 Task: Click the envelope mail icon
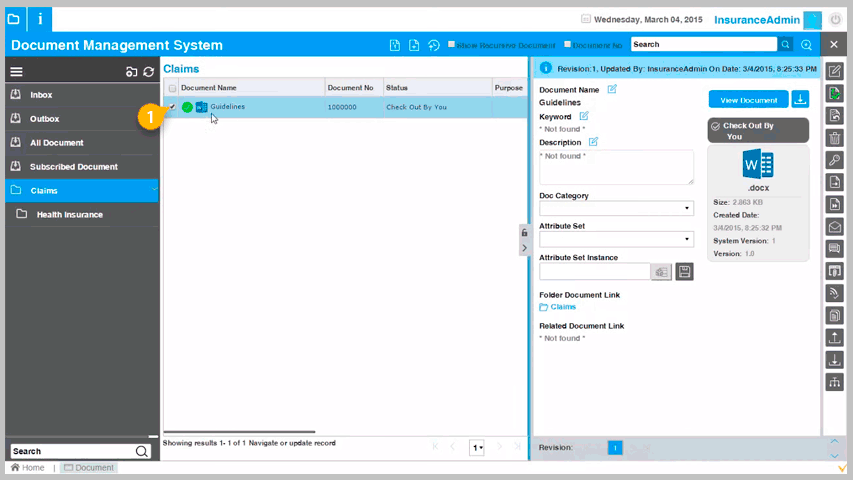coord(835,226)
